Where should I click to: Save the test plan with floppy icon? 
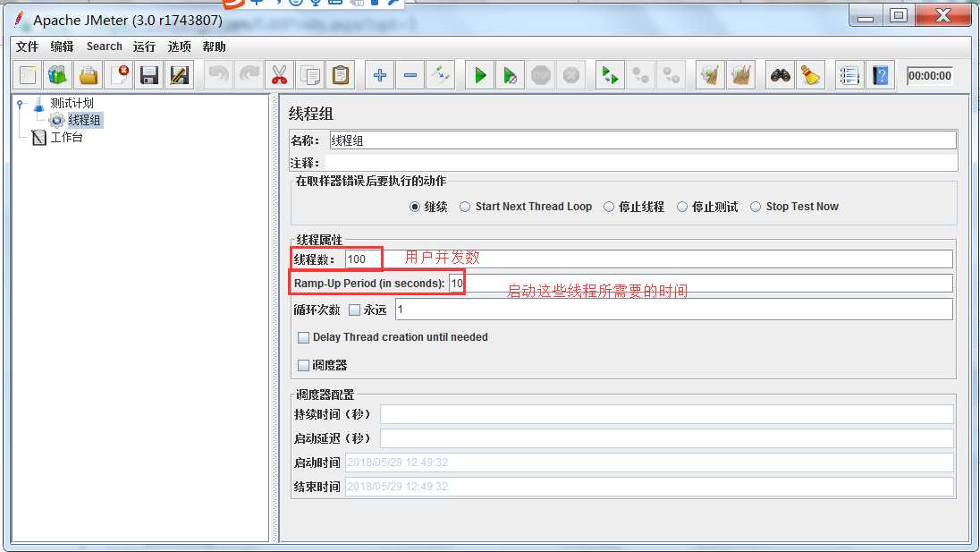point(148,76)
